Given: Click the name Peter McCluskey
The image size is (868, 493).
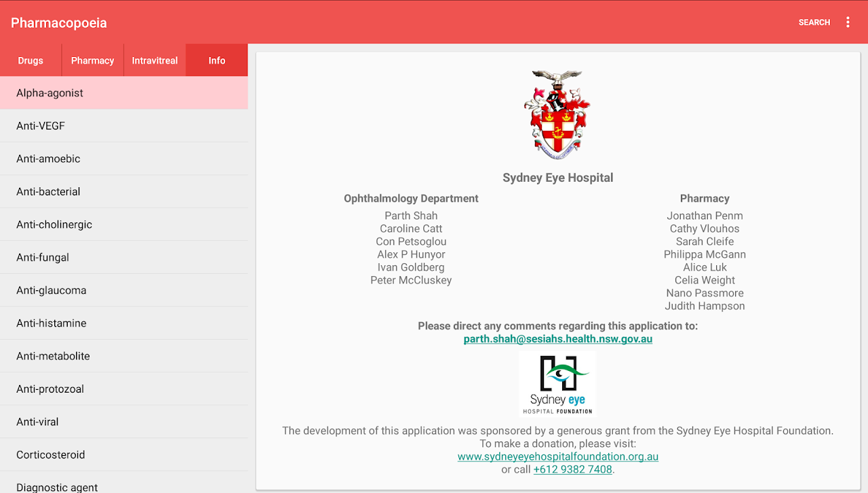Looking at the screenshot, I should [x=411, y=280].
